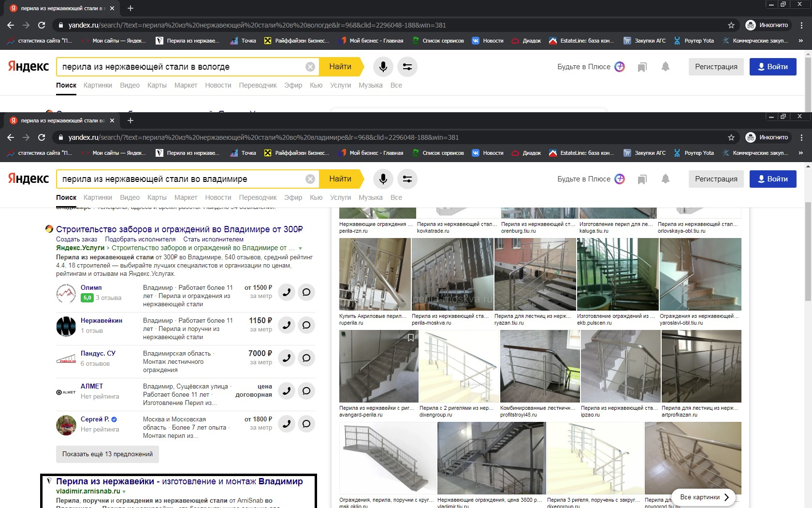The image size is (812, 508).
Task: Reload the Vologda search page
Action: click(42, 25)
